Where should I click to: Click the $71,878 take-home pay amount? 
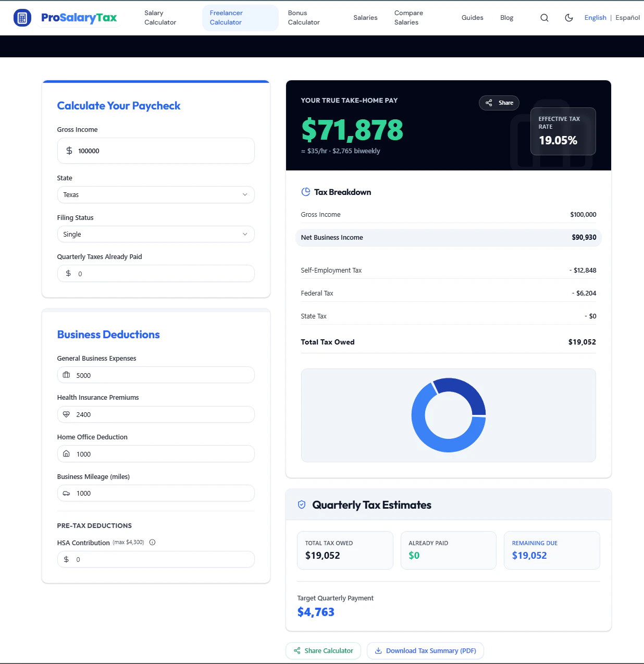coord(352,129)
